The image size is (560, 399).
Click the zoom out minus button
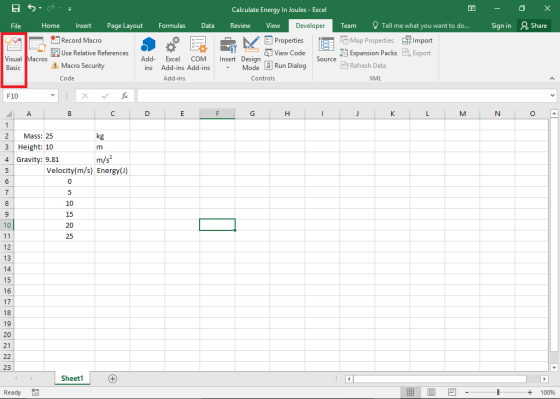467,392
